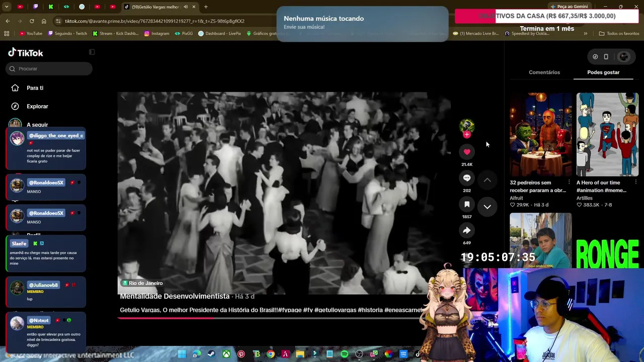The width and height of the screenshot is (644, 362).
Task: Open the Stream - Kick Dashboard bookmark
Action: [116, 34]
